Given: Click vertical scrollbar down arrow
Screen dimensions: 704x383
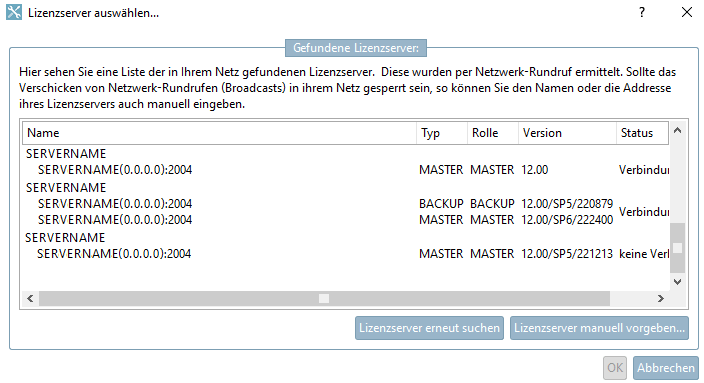Looking at the screenshot, I should (x=678, y=282).
